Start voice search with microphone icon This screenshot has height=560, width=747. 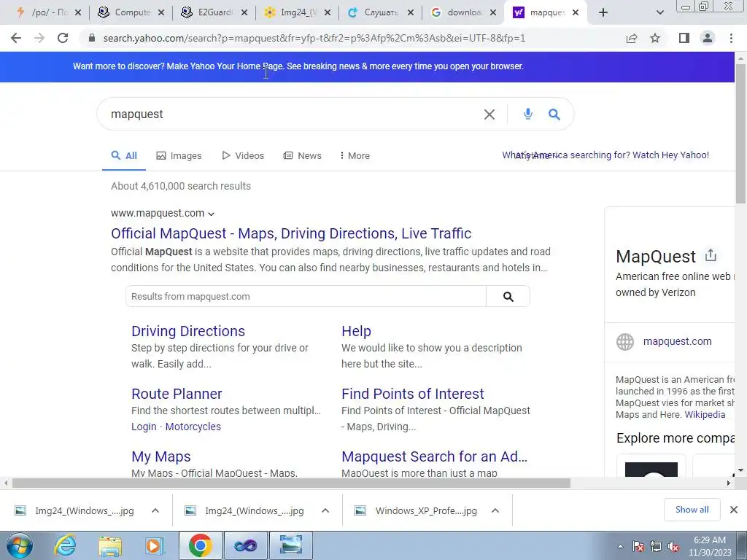coord(528,114)
